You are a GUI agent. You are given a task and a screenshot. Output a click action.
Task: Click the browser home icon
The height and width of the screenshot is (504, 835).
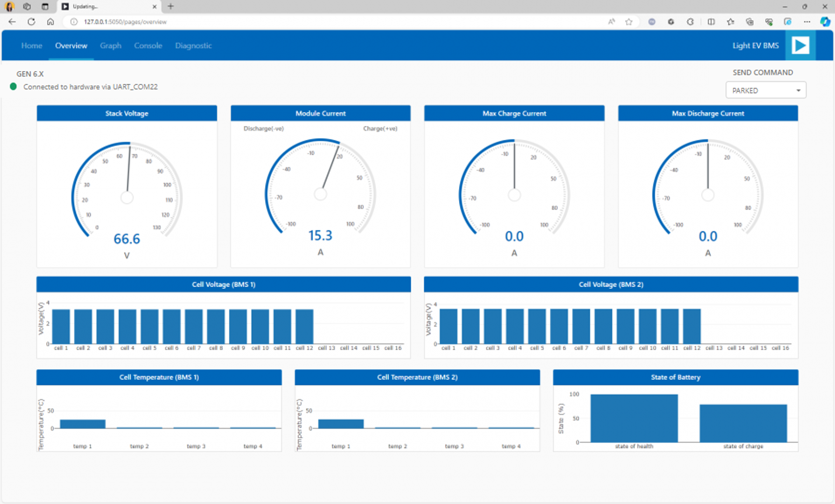(51, 22)
